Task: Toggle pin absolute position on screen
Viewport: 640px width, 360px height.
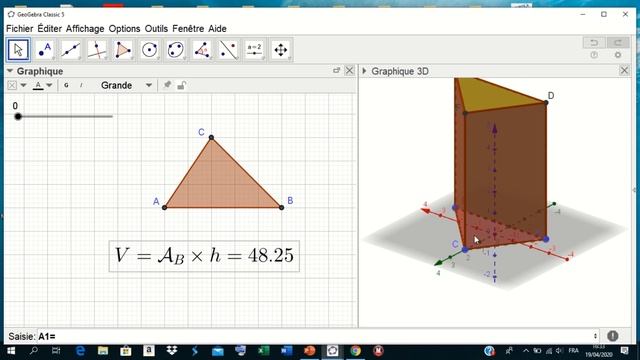Action: click(167, 85)
